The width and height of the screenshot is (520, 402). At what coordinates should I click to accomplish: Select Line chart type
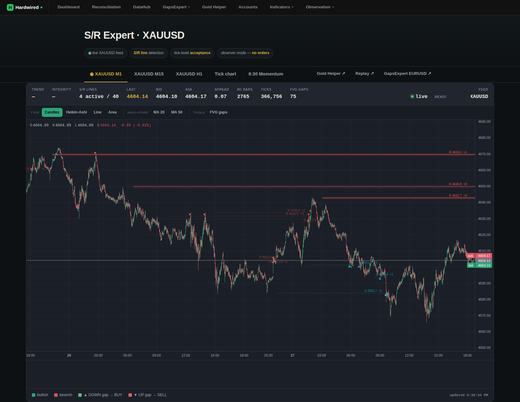97,112
